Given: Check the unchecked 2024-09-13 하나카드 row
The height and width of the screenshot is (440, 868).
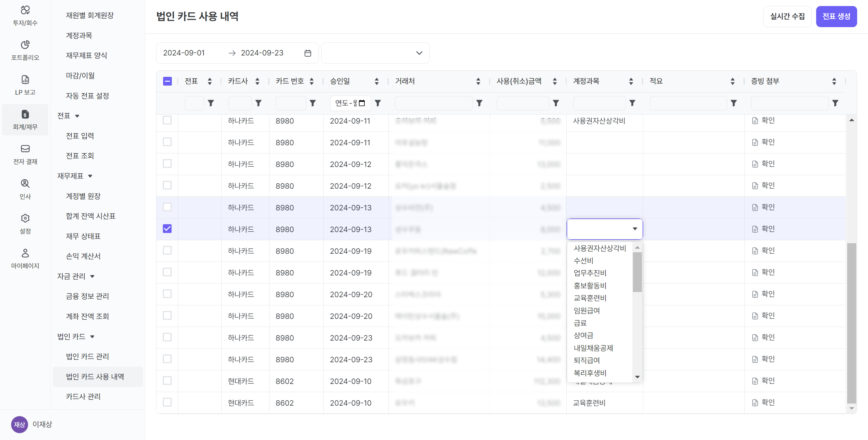Looking at the screenshot, I should (167, 207).
